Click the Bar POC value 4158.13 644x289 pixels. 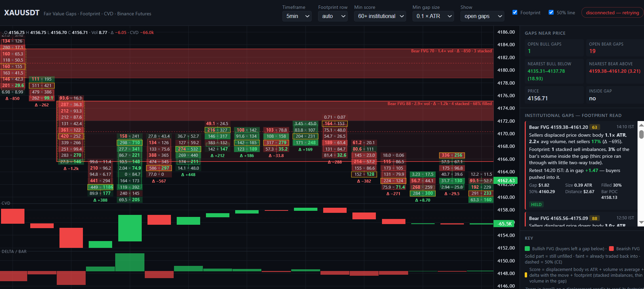coord(609,197)
